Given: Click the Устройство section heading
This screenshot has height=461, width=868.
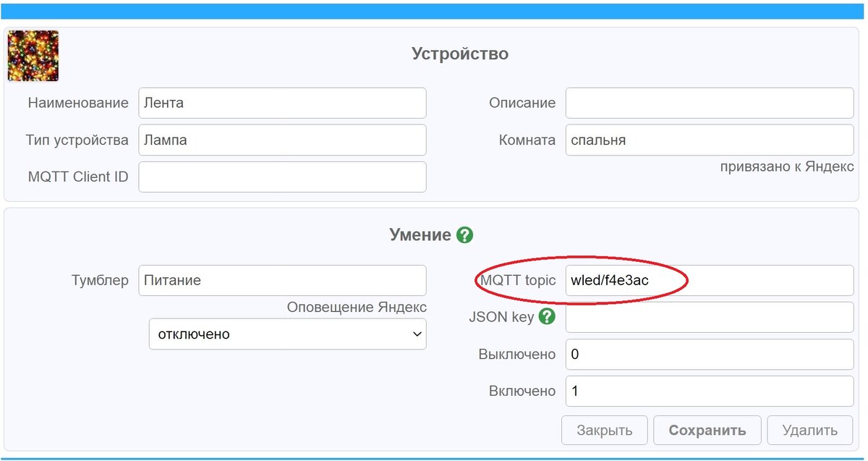Looking at the screenshot, I should [461, 54].
